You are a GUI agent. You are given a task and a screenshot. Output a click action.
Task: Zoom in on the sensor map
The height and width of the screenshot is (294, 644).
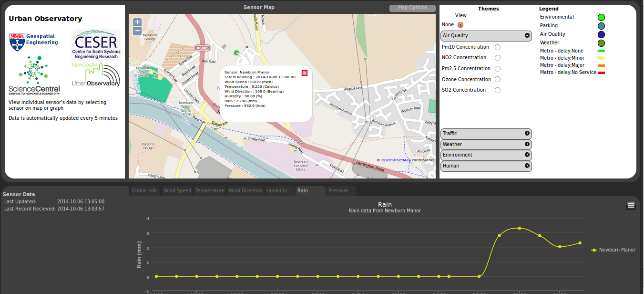137,22
